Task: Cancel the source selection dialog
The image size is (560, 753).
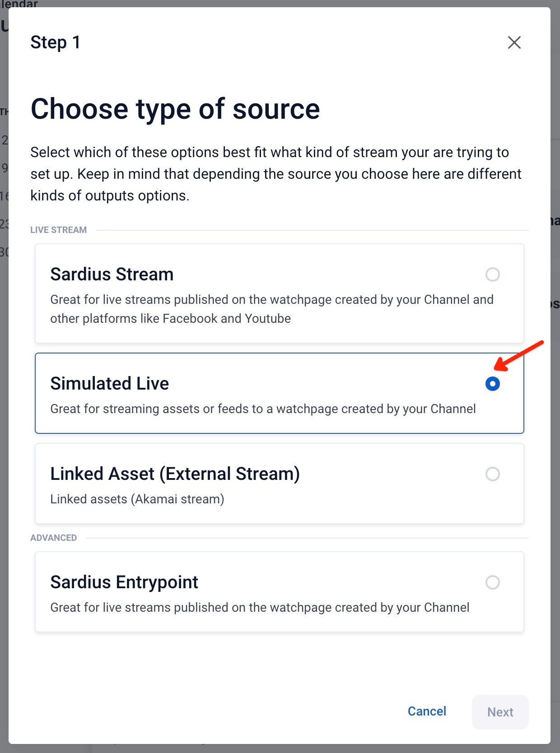Action: (427, 711)
